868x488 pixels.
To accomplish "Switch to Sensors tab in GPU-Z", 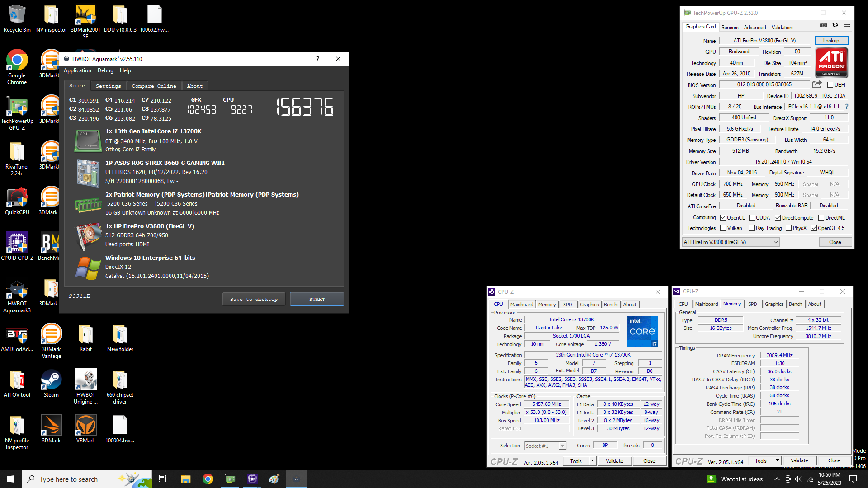I will [x=730, y=28].
